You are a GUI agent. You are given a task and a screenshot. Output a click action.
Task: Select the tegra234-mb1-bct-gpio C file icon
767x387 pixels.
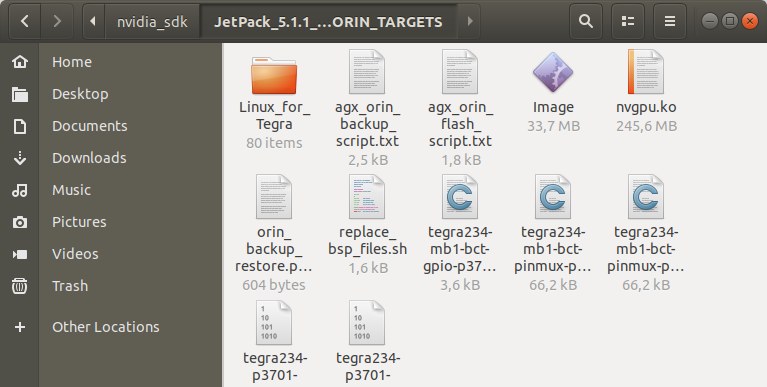click(x=460, y=197)
